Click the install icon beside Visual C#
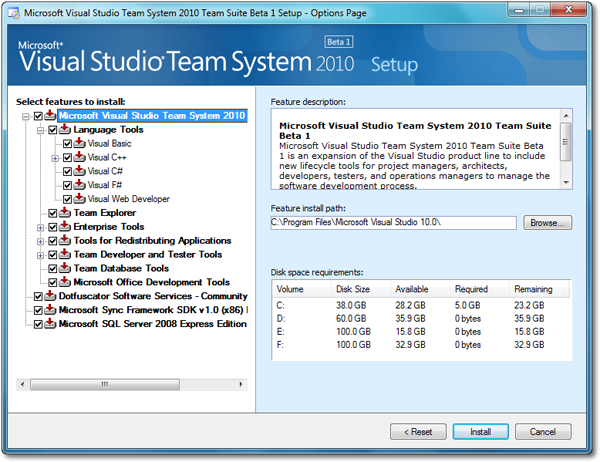The height and width of the screenshot is (462, 600). point(80,171)
